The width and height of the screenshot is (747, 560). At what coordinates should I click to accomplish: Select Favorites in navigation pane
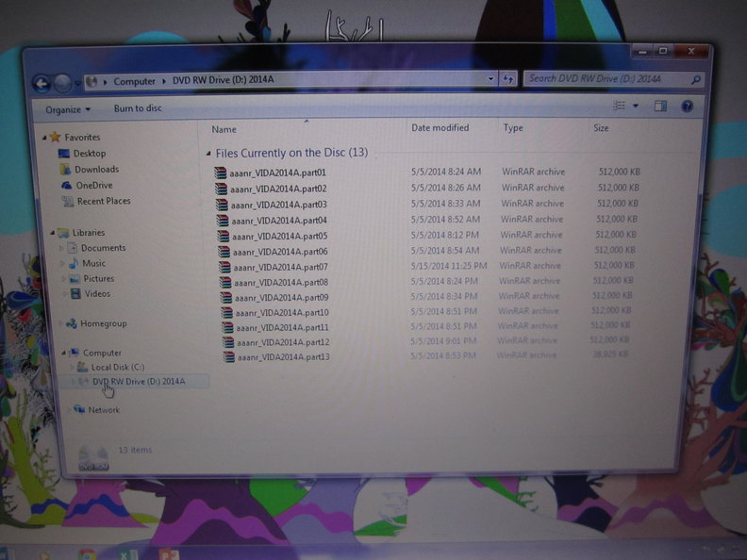(82, 137)
